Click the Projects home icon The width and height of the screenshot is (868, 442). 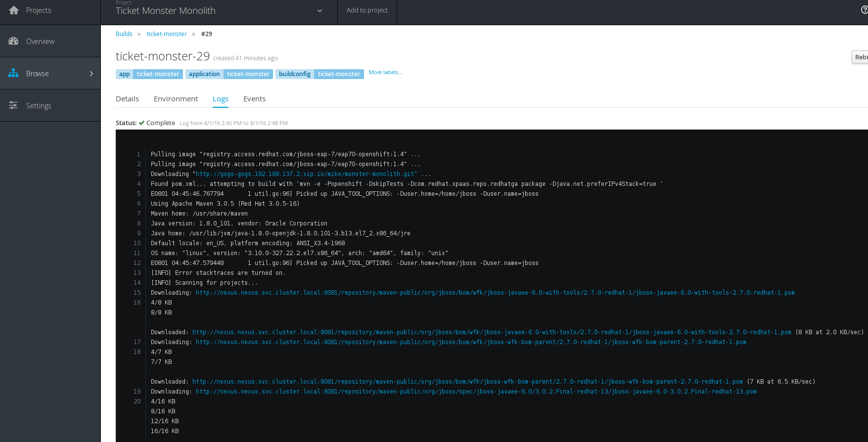(14, 10)
